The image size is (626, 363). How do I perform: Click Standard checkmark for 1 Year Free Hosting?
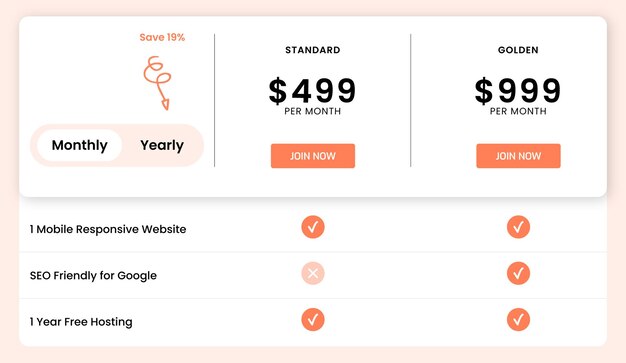pyautogui.click(x=313, y=320)
